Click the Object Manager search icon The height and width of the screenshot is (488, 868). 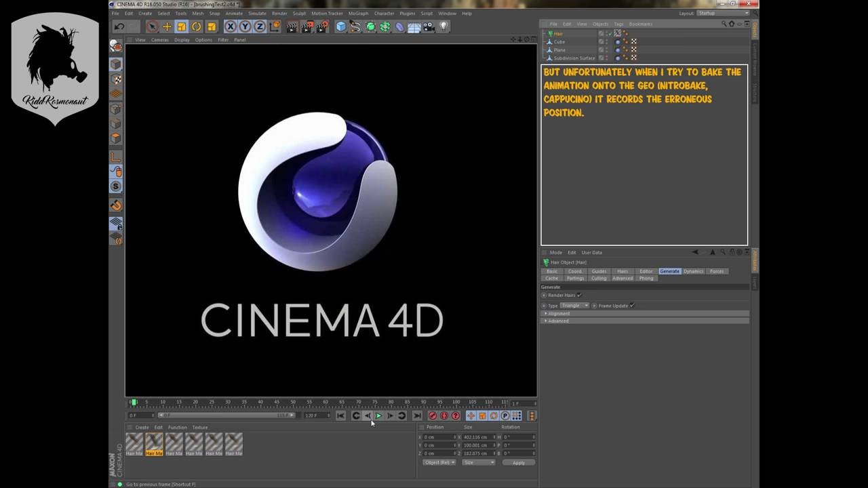tap(724, 24)
